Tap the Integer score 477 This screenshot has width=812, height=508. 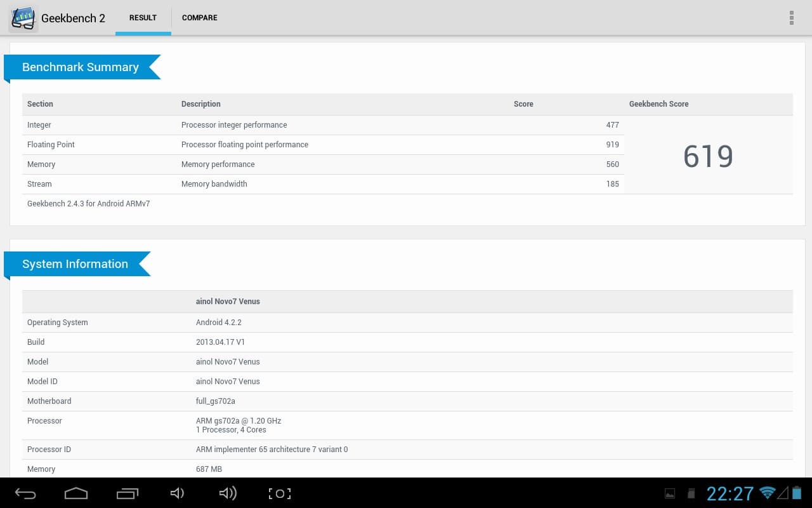pyautogui.click(x=612, y=125)
